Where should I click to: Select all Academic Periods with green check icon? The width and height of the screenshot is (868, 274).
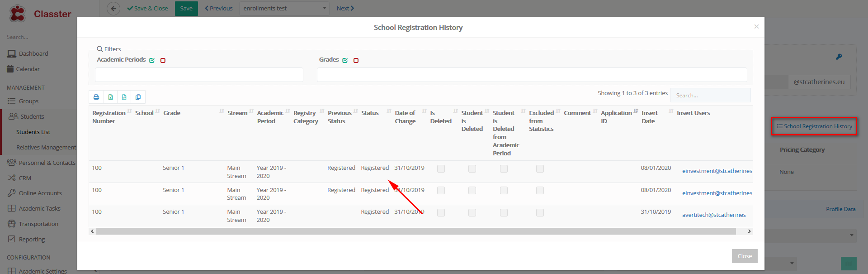tap(152, 60)
